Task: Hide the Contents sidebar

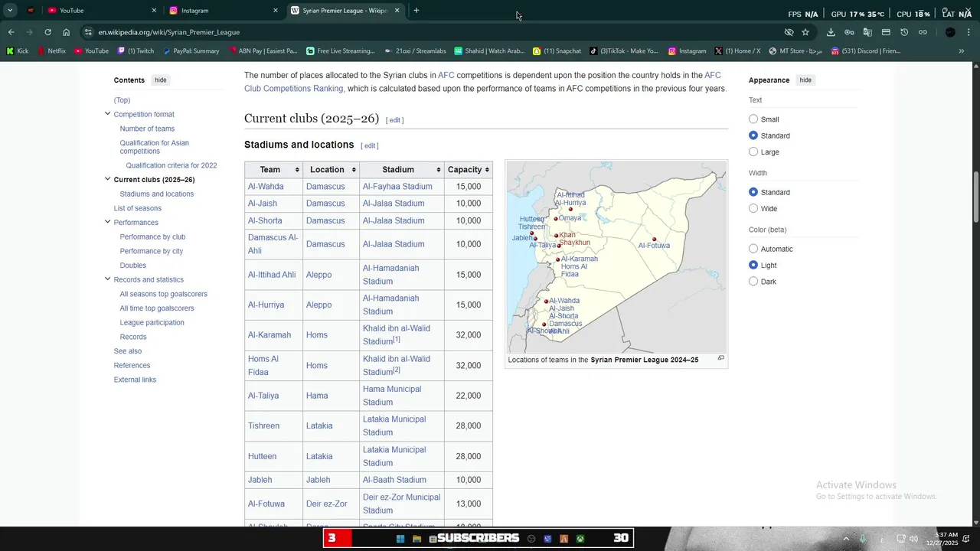Action: click(x=160, y=80)
